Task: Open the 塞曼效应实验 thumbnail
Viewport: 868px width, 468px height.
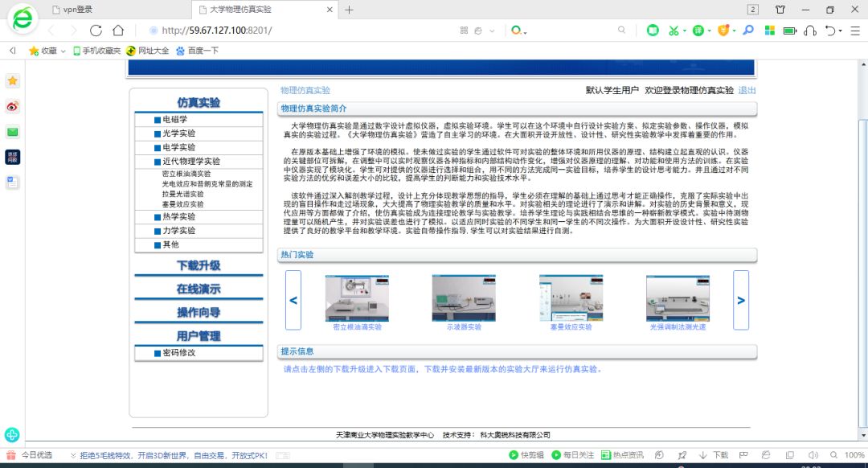Action: click(x=571, y=298)
